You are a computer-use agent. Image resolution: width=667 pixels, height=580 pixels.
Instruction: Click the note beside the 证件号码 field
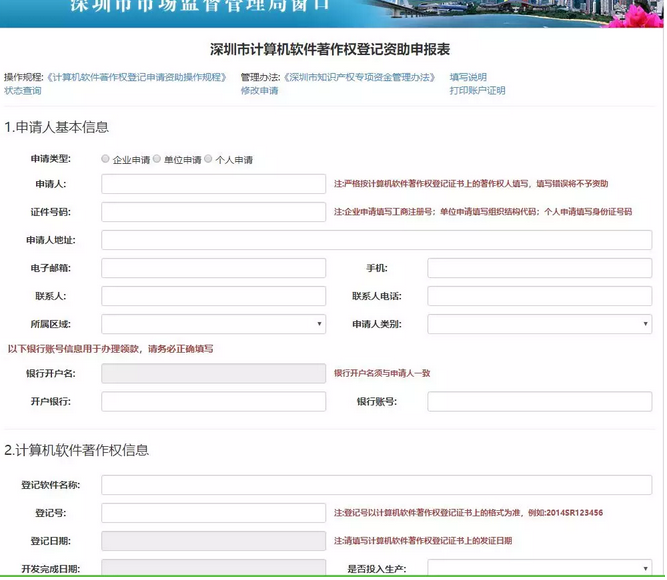[483, 211]
